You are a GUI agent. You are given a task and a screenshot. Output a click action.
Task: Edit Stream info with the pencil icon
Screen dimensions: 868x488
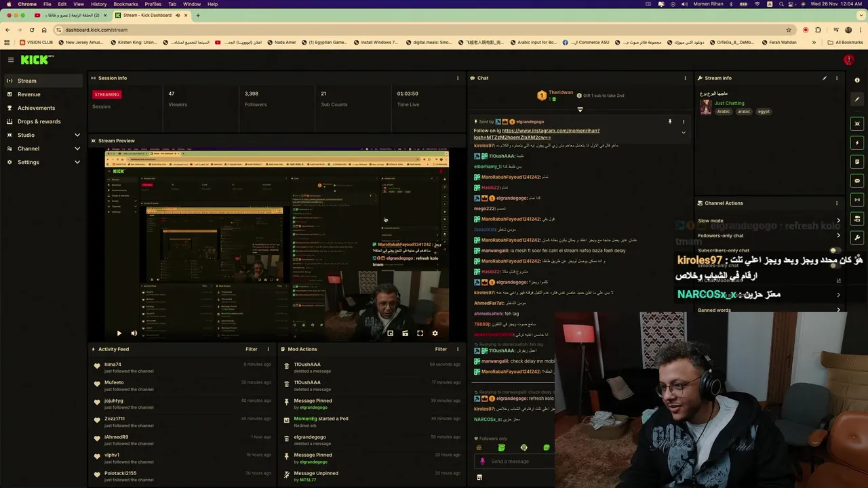(825, 78)
